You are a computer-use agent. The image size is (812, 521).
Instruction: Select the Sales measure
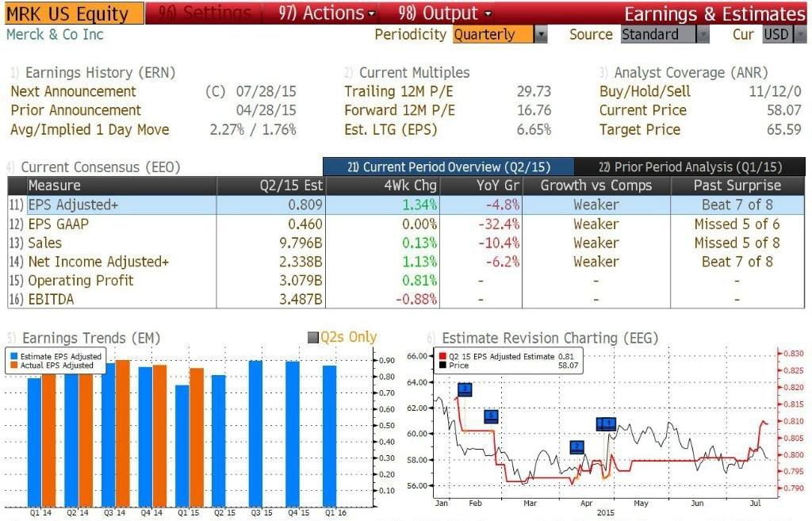pos(44,243)
